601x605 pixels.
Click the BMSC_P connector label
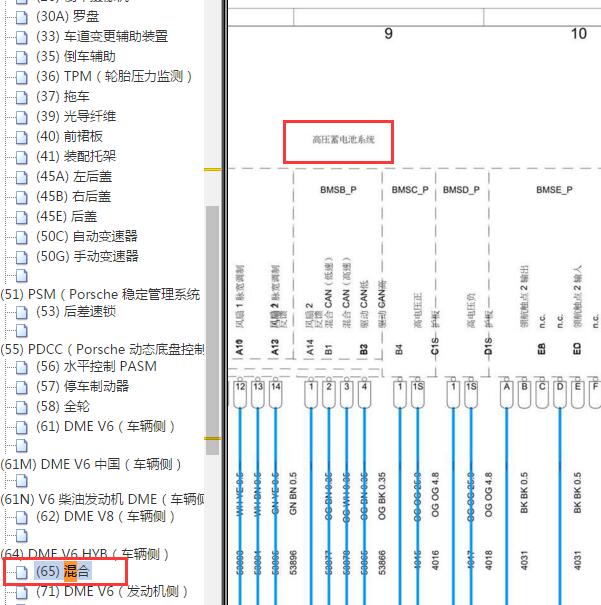(x=410, y=190)
